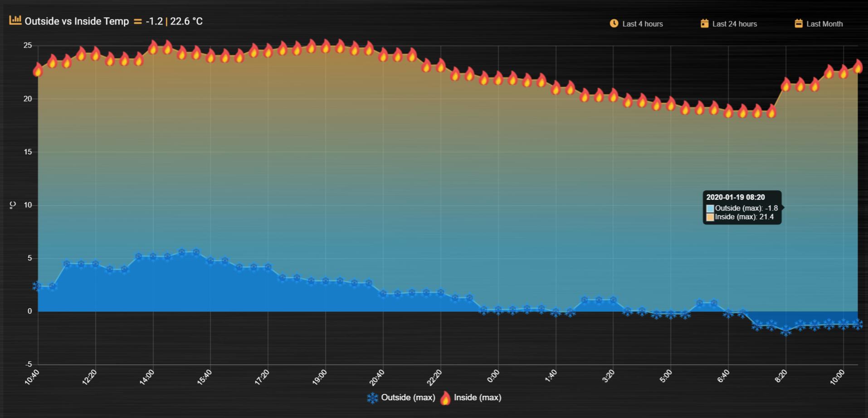Click the Outside vs Inside Temp title
The width and height of the screenshot is (868, 418).
pos(77,21)
